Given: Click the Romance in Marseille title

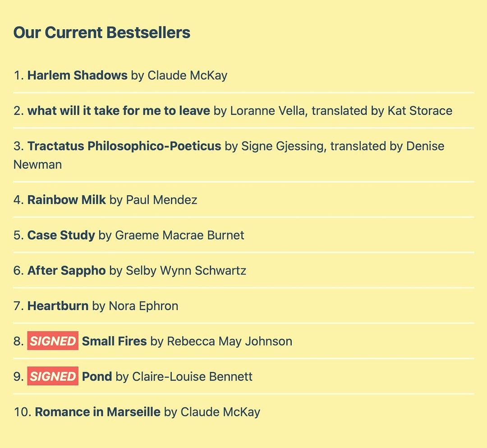Looking at the screenshot, I should click(x=97, y=412).
